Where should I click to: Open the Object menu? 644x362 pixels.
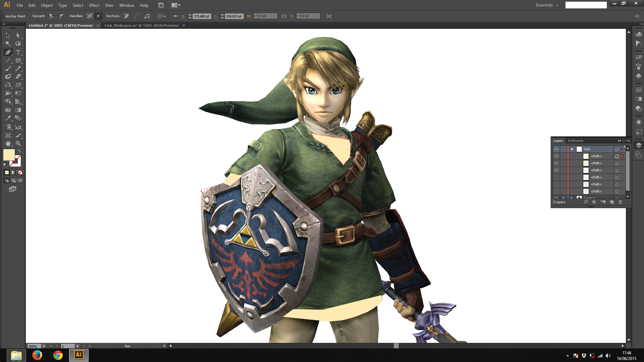tap(47, 5)
